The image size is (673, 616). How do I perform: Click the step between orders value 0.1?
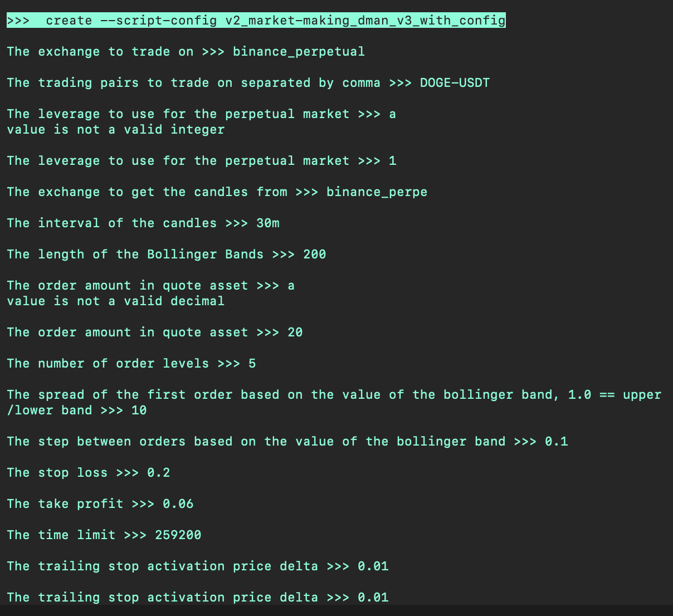(x=557, y=442)
